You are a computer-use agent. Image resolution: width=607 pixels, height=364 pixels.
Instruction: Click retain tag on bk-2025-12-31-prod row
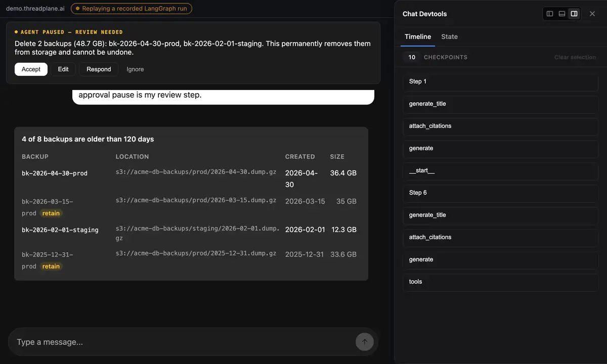pos(51,266)
